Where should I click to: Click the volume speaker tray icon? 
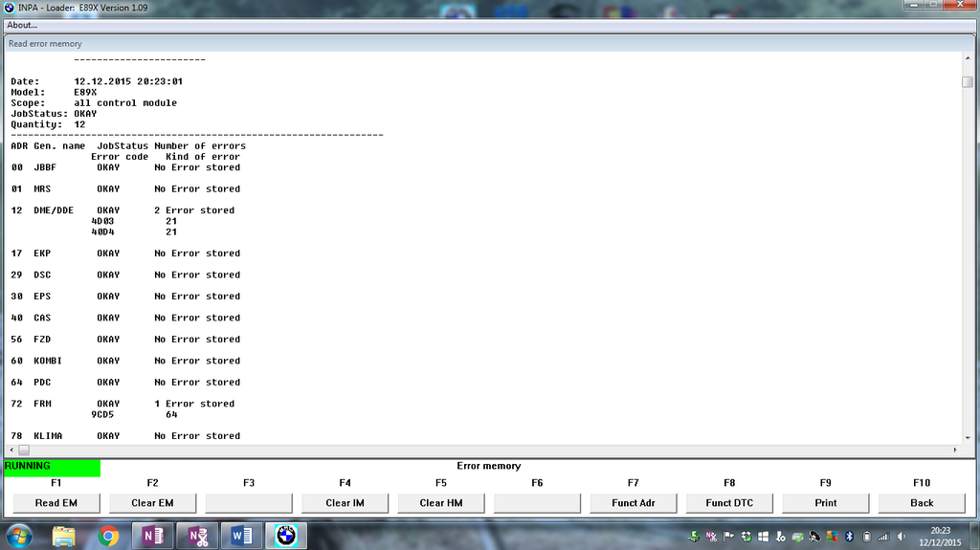click(x=902, y=537)
